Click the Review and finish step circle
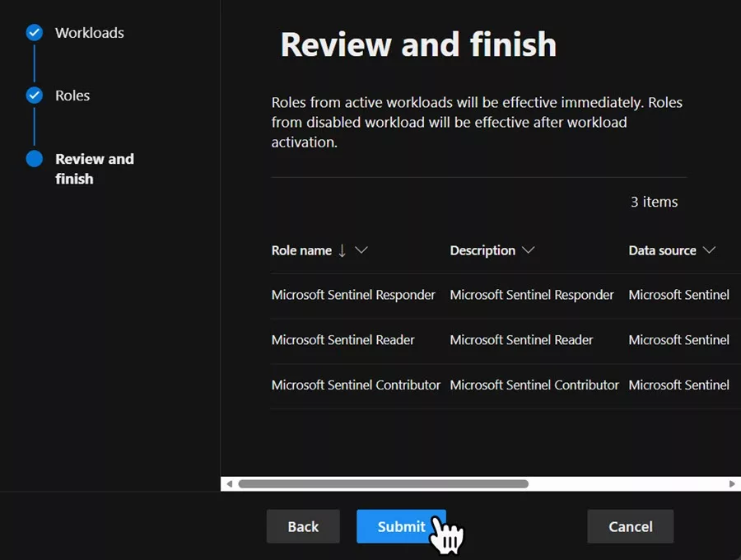Screen dimensions: 741x560 [x=34, y=159]
